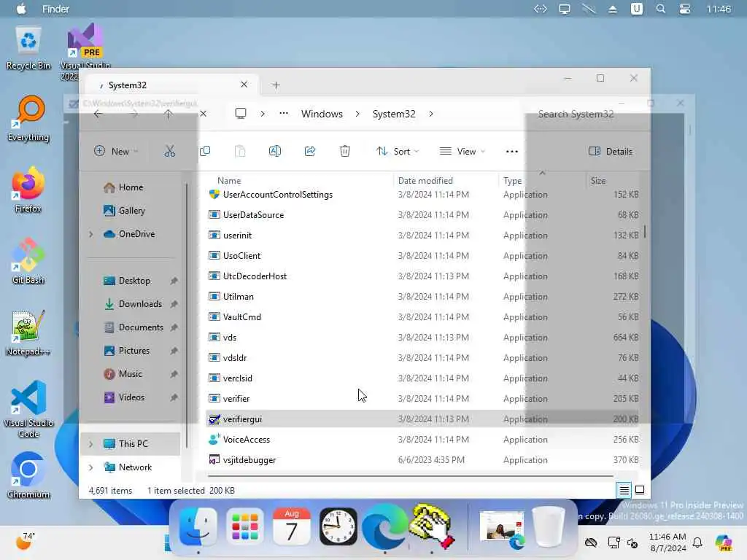Switch to large thumbnails view icon
The height and width of the screenshot is (560, 747).
coord(640,490)
